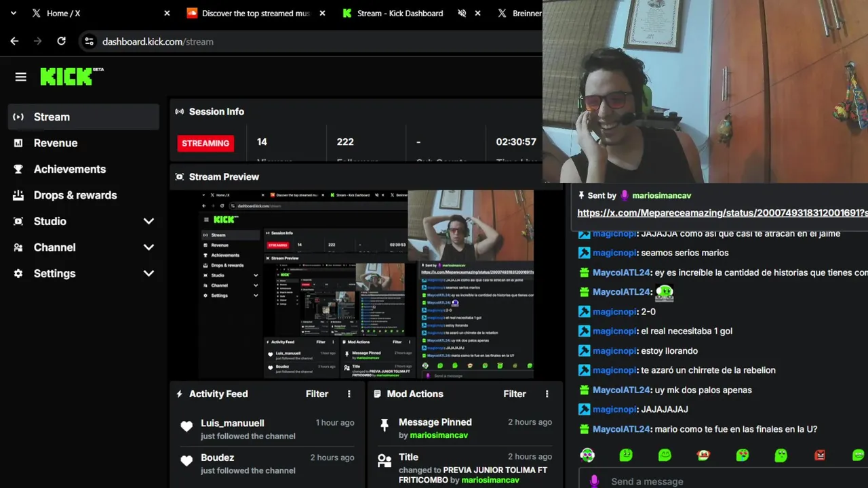
Task: Open the browser tab search dropdown arrow
Action: click(x=13, y=13)
